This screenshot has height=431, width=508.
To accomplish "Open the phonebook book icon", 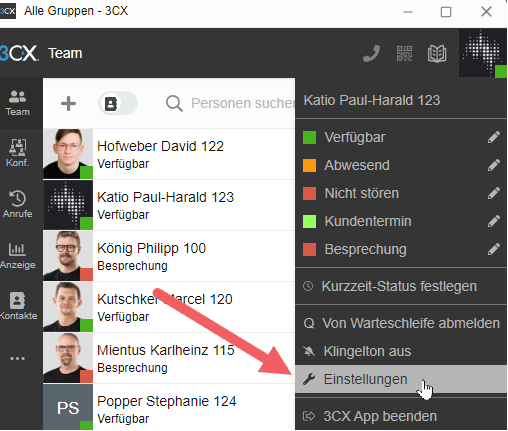I will 437,53.
